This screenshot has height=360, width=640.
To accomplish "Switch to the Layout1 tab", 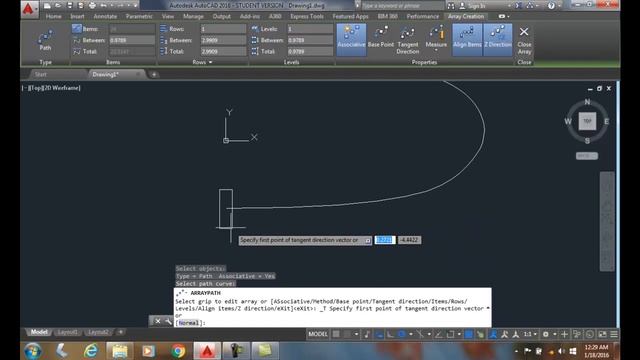I will [67, 332].
